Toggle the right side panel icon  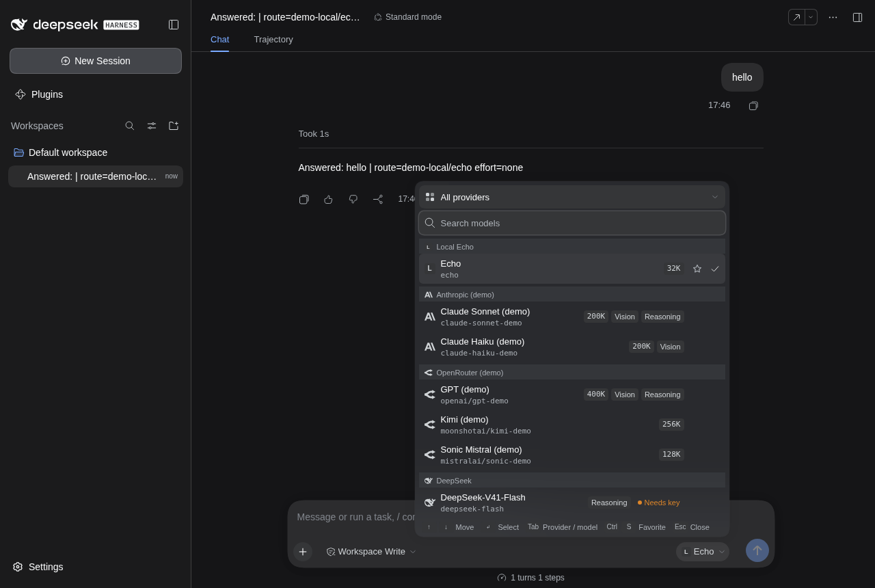coord(857,17)
